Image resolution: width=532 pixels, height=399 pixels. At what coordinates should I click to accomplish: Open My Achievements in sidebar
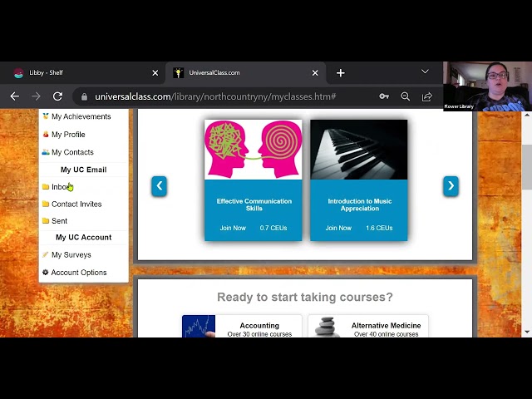[x=81, y=116]
